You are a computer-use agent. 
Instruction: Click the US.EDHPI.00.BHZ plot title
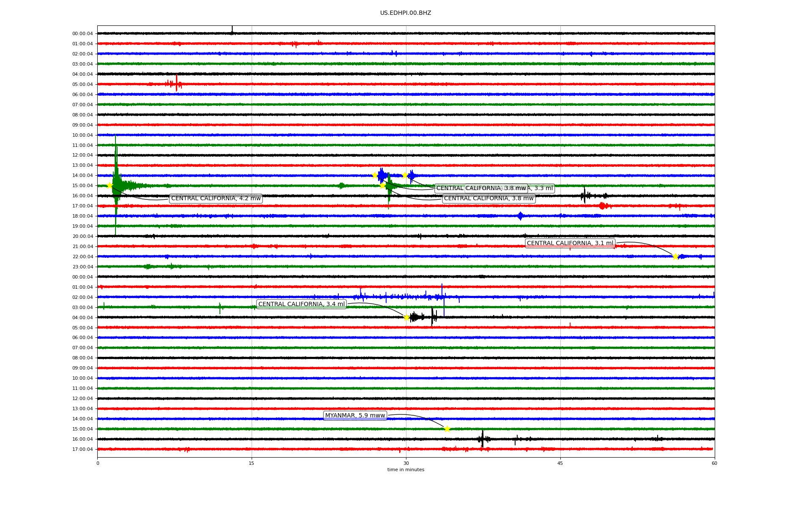click(405, 13)
